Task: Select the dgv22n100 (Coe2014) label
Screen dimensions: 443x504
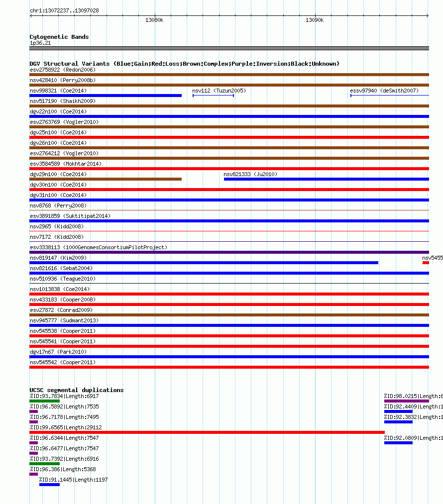Action: (58, 111)
